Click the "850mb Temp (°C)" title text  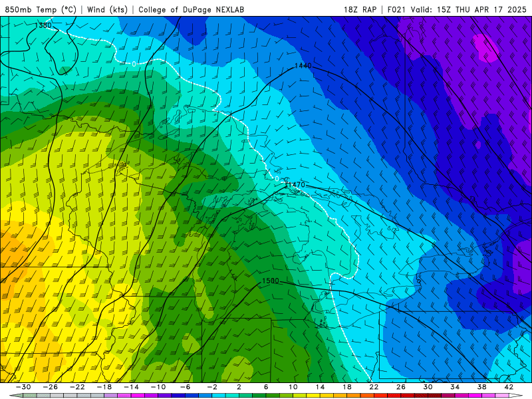41,9
